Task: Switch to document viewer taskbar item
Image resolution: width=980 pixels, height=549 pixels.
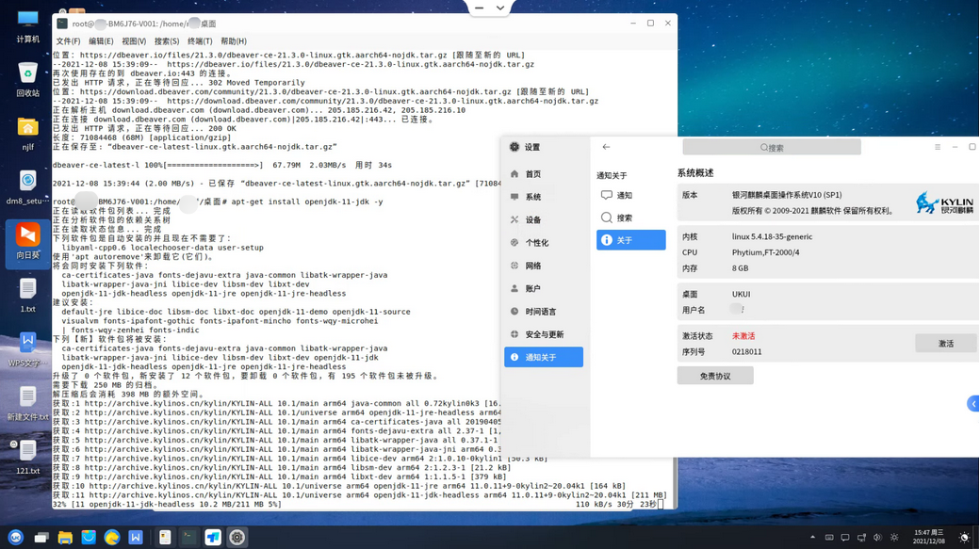Action: coord(165,537)
